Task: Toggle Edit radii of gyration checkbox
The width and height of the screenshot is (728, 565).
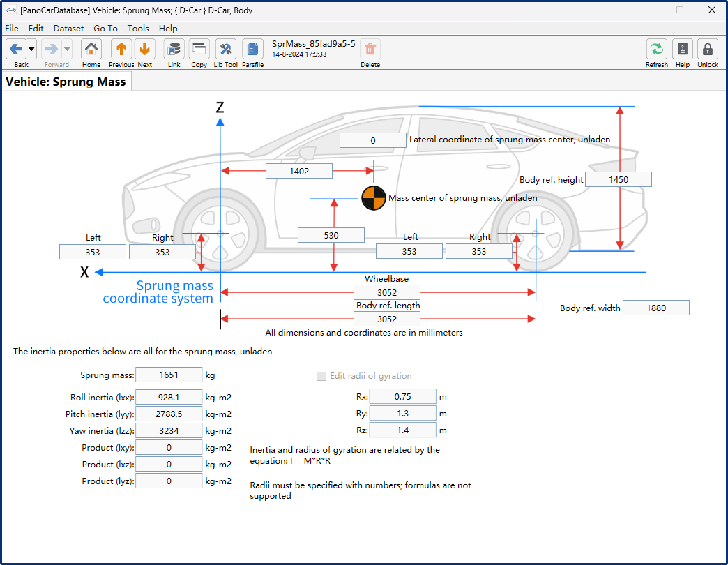Action: coord(321,376)
